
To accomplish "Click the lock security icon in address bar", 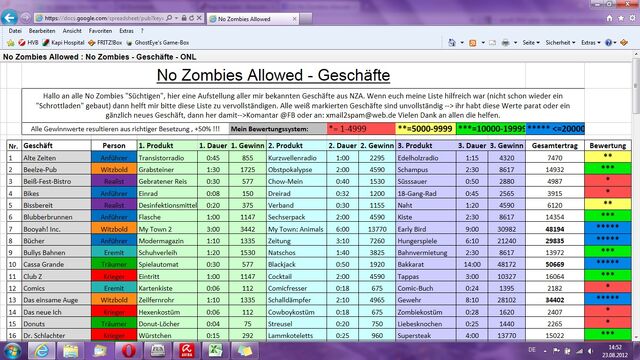I will [184, 18].
